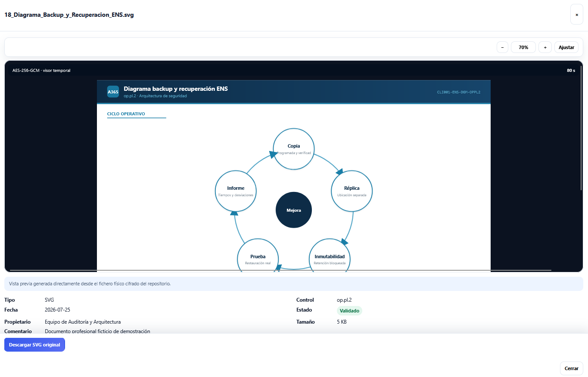Click the 70% zoom level indicator
Screen dimensions: 588x377
pos(523,47)
